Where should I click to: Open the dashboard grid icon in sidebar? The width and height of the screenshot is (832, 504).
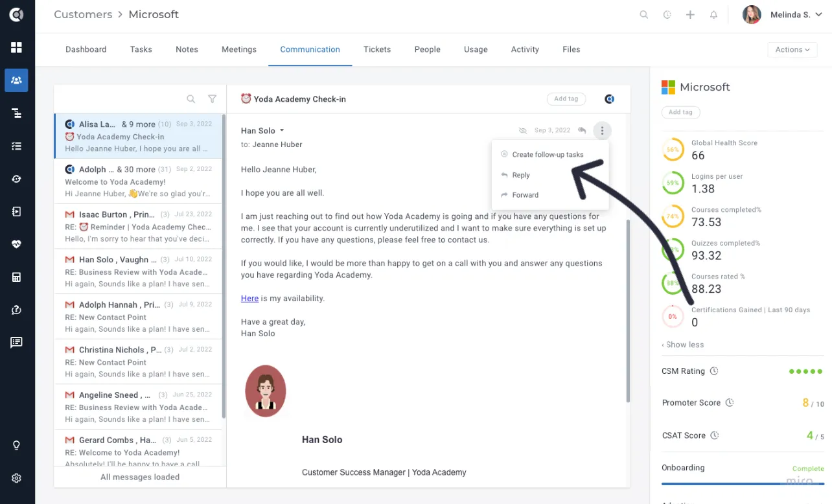(16, 47)
